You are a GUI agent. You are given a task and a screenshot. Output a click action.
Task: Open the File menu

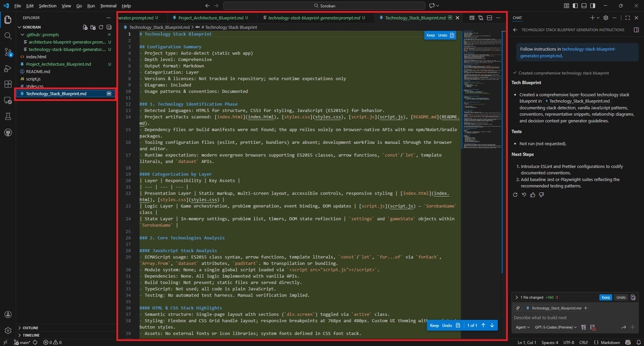18,5
